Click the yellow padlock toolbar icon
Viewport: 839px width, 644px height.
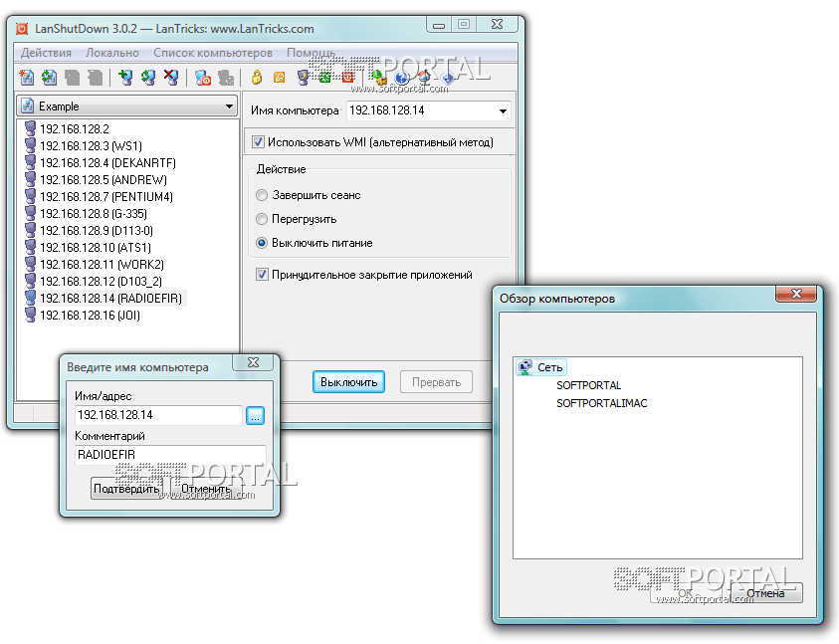pyautogui.click(x=257, y=78)
